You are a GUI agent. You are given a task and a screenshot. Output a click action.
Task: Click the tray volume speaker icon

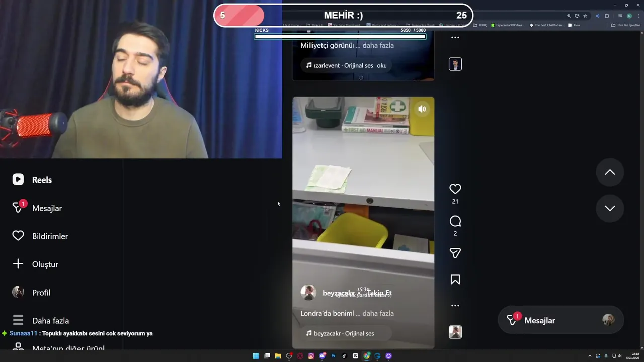click(x=619, y=356)
